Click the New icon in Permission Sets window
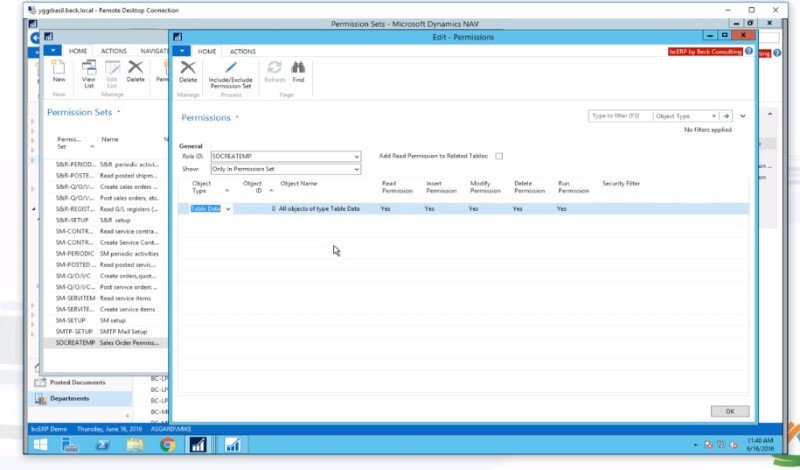The image size is (800, 470). (x=59, y=71)
